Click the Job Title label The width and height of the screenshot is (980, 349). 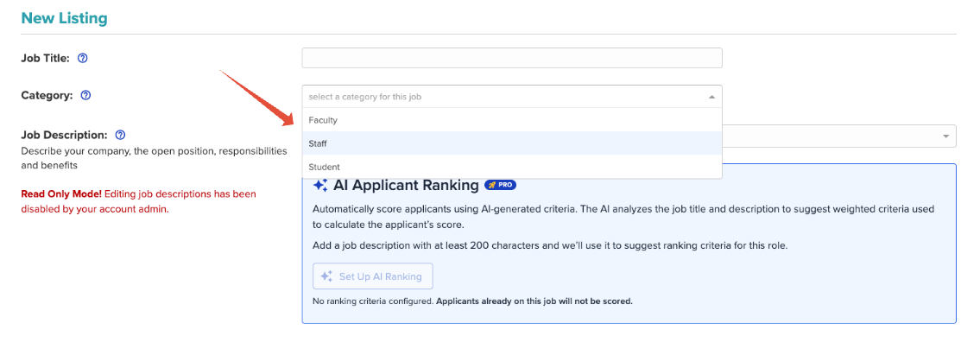tap(45, 58)
